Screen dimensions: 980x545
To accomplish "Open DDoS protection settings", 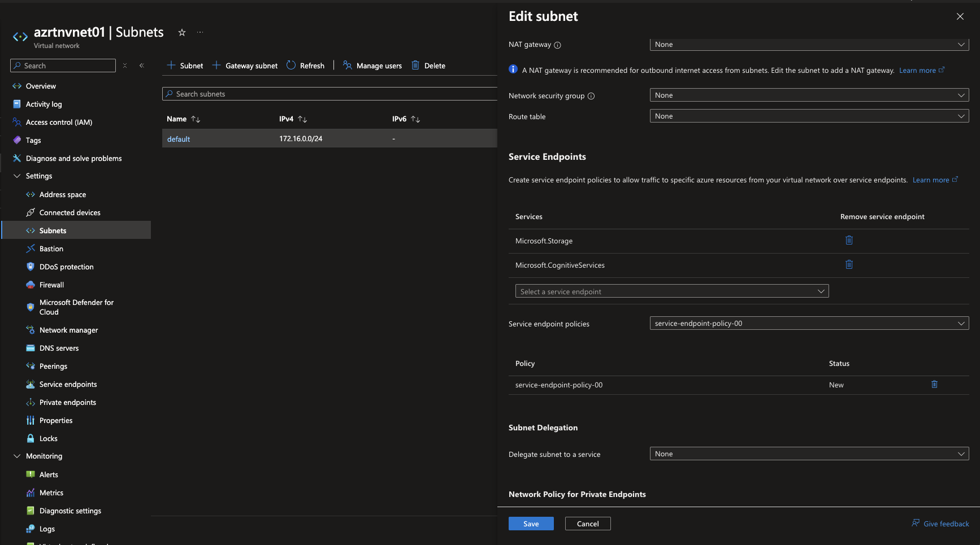I will pyautogui.click(x=66, y=267).
